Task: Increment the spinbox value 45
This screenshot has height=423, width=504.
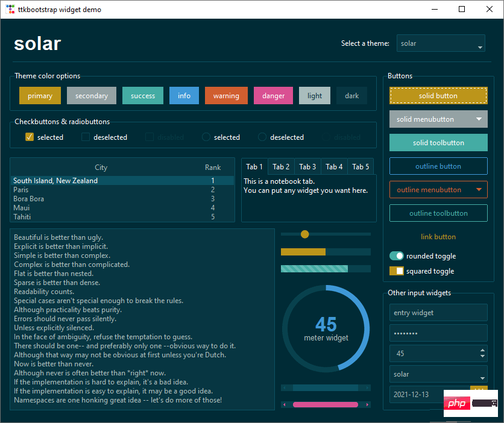Action: [x=482, y=350]
